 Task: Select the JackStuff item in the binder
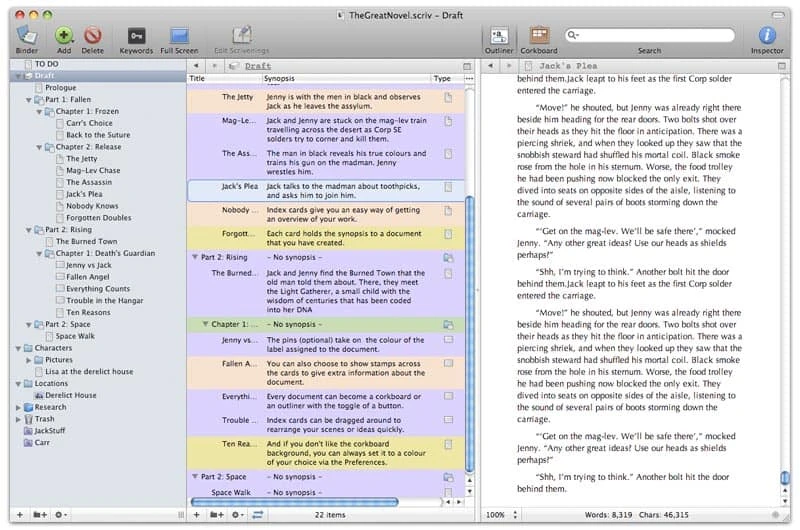click(49, 431)
